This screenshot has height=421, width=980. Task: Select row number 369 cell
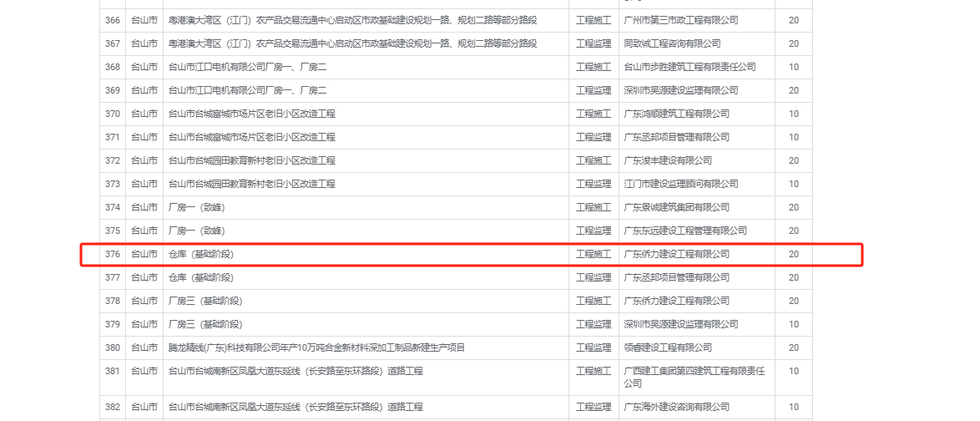(x=113, y=90)
